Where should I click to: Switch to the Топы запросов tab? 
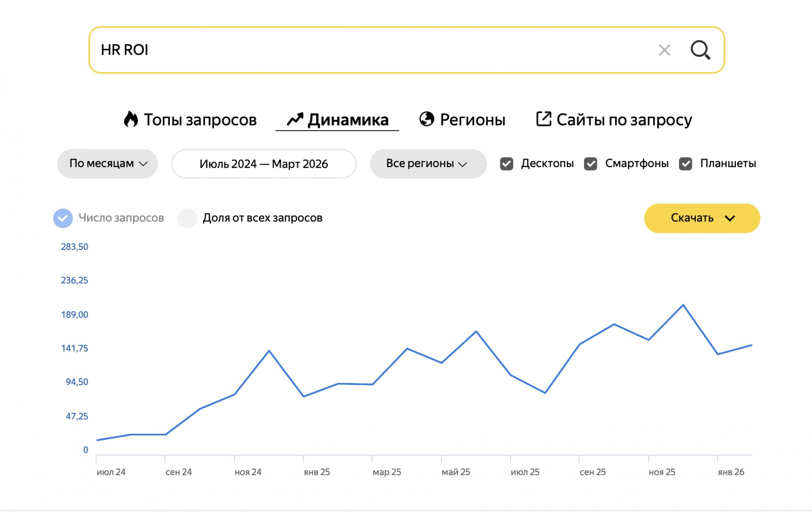point(200,120)
